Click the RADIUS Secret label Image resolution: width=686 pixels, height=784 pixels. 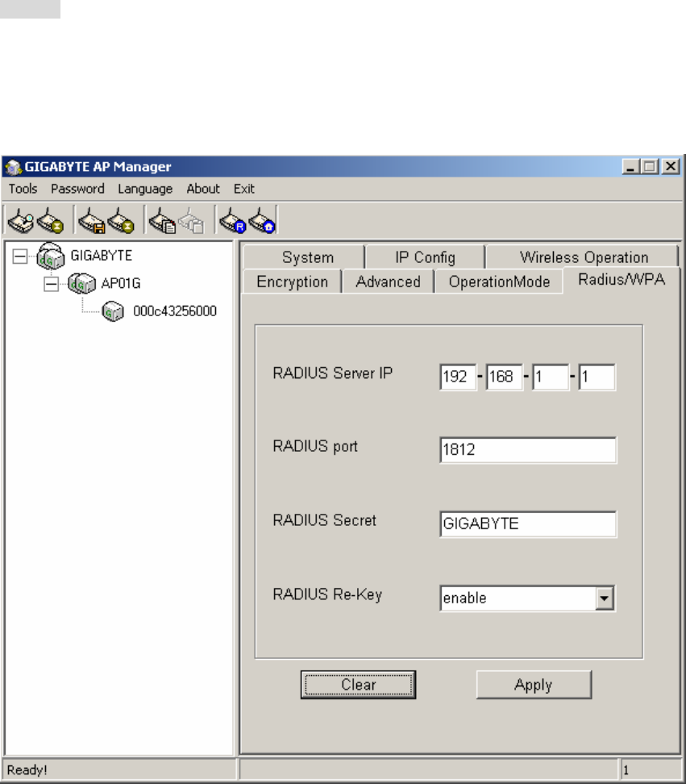point(324,520)
